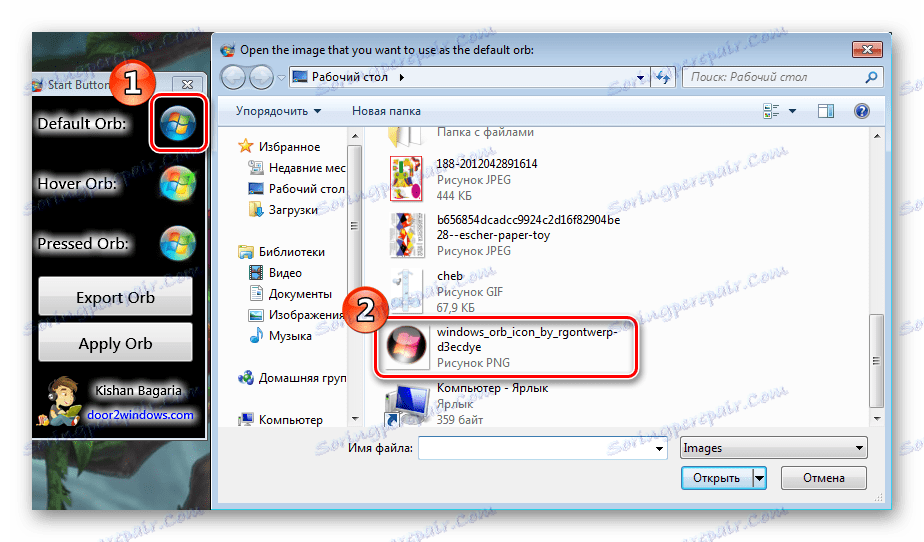The image size is (924, 542).
Task: Click the Рабочий стол address bar
Action: pyautogui.click(x=470, y=77)
